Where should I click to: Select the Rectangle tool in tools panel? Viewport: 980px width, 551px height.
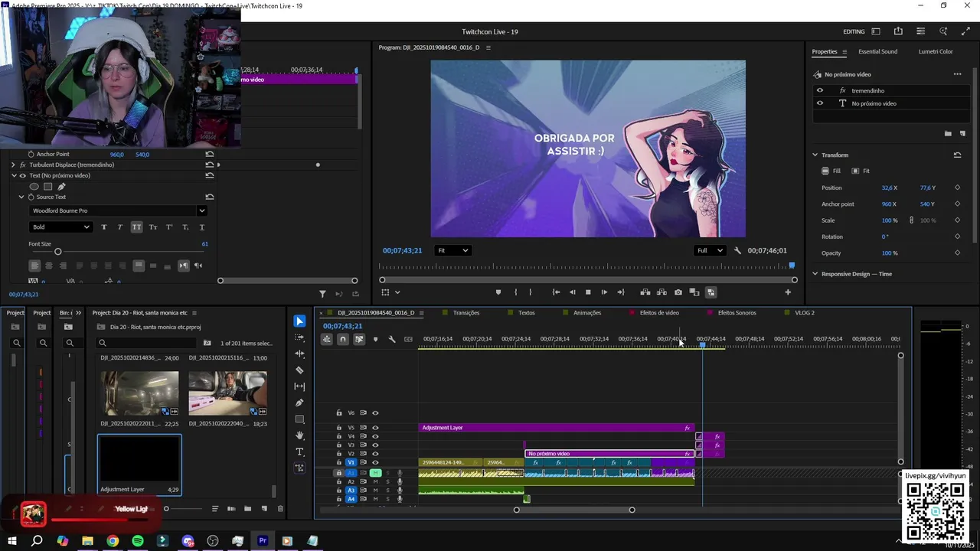tap(299, 419)
